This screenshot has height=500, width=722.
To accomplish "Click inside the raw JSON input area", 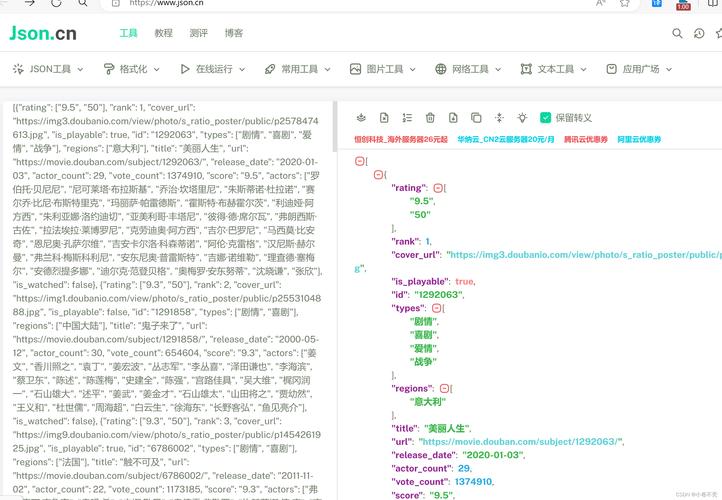I will click(x=167, y=299).
